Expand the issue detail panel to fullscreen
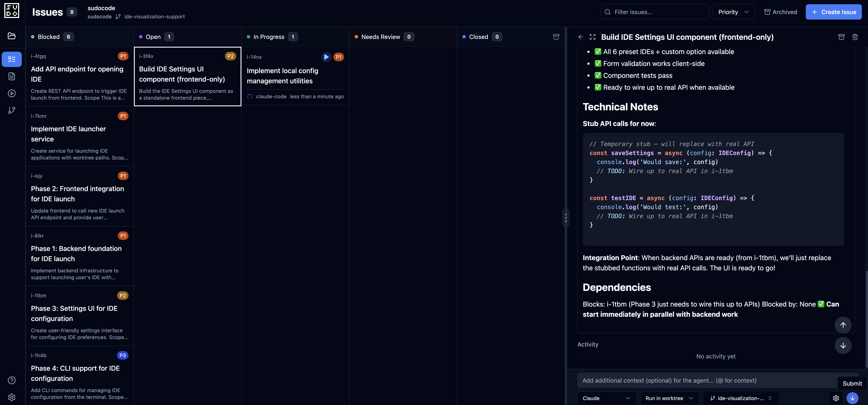Image resolution: width=868 pixels, height=405 pixels. coord(593,37)
